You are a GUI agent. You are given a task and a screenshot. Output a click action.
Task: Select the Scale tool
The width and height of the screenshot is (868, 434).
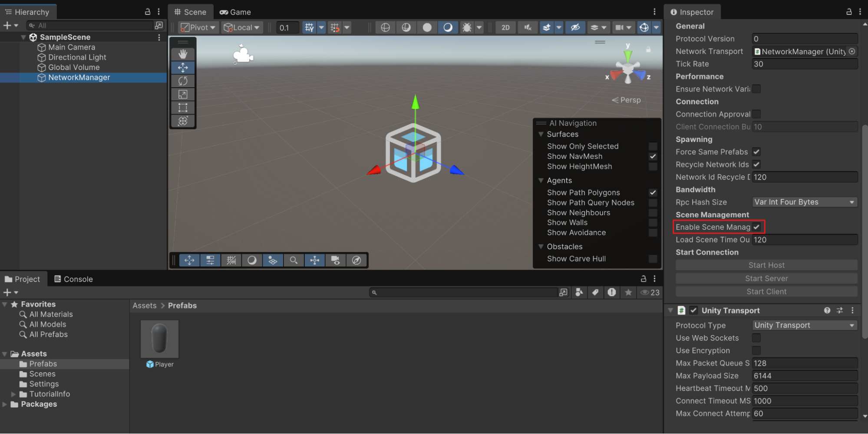183,95
